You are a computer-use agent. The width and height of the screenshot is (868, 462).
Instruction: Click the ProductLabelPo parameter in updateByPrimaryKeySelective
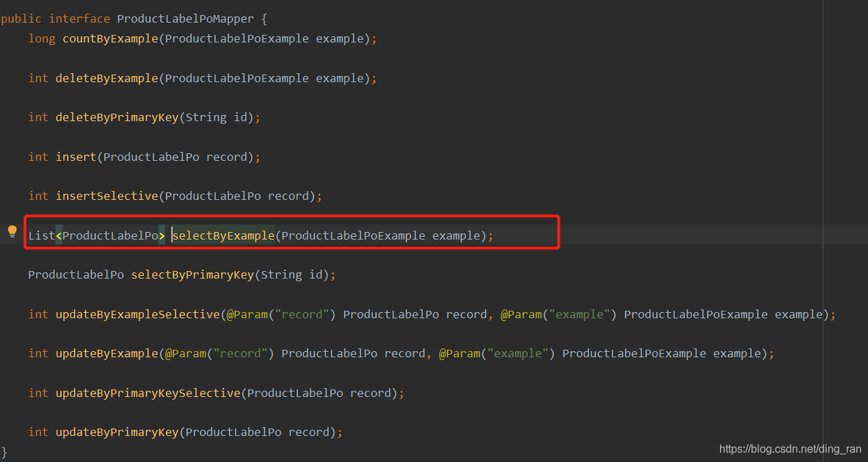point(295,393)
